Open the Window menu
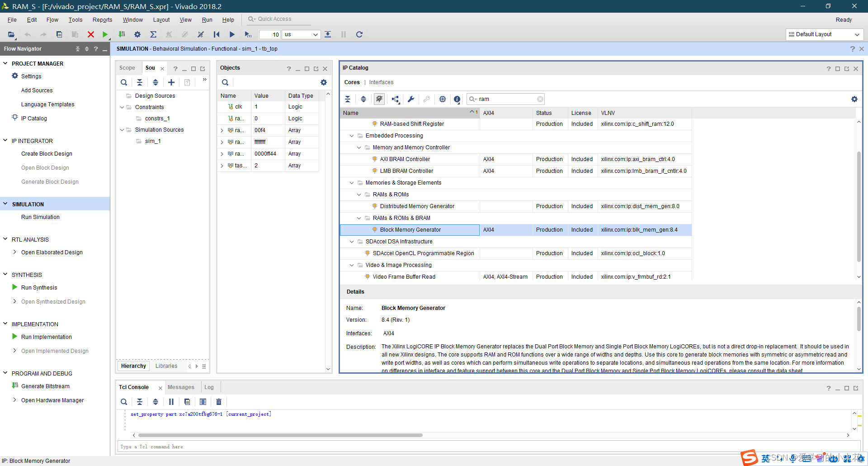The image size is (868, 466). [x=133, y=20]
